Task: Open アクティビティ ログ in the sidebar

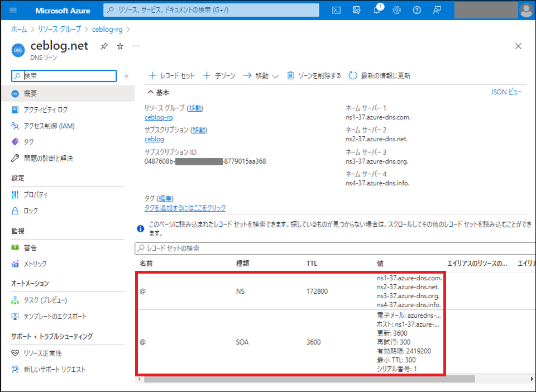Action: pyautogui.click(x=45, y=109)
